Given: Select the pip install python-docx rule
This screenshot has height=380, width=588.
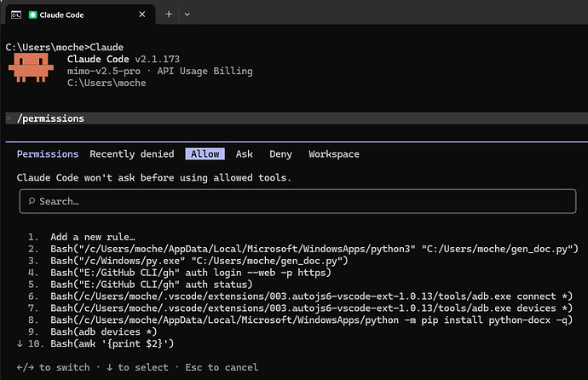Looking at the screenshot, I should pos(312,320).
